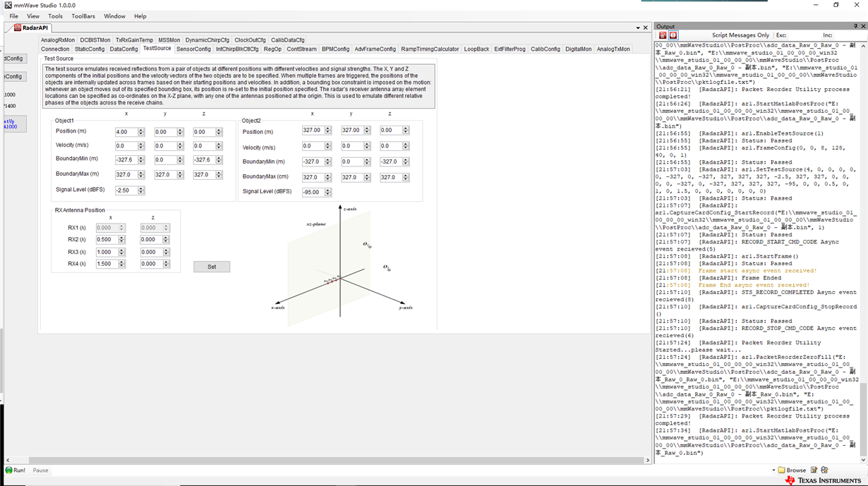This screenshot has width=868, height=486.
Task: Switch to the TxRxGainTemp tab
Action: 134,40
